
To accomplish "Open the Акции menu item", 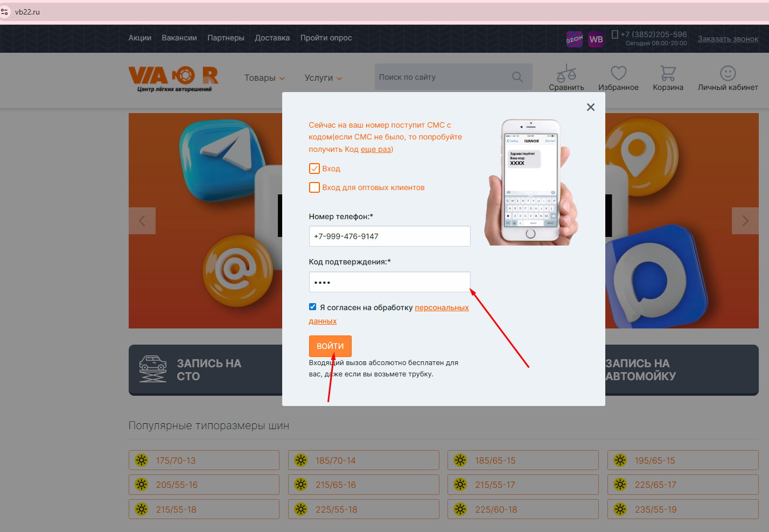I will (x=139, y=38).
